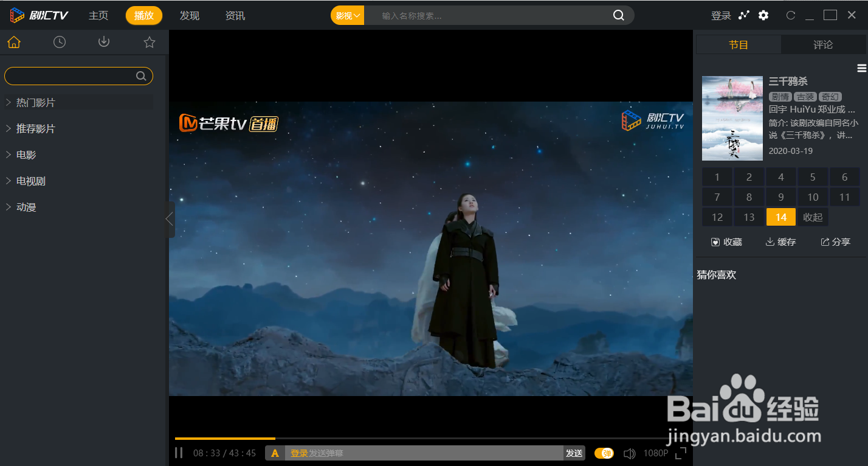Collapse episode list with 收起
Screen dimensions: 868x466
click(x=813, y=217)
